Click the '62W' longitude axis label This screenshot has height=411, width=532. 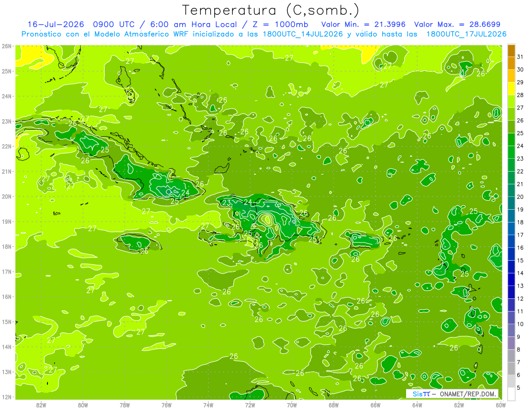coord(459,405)
